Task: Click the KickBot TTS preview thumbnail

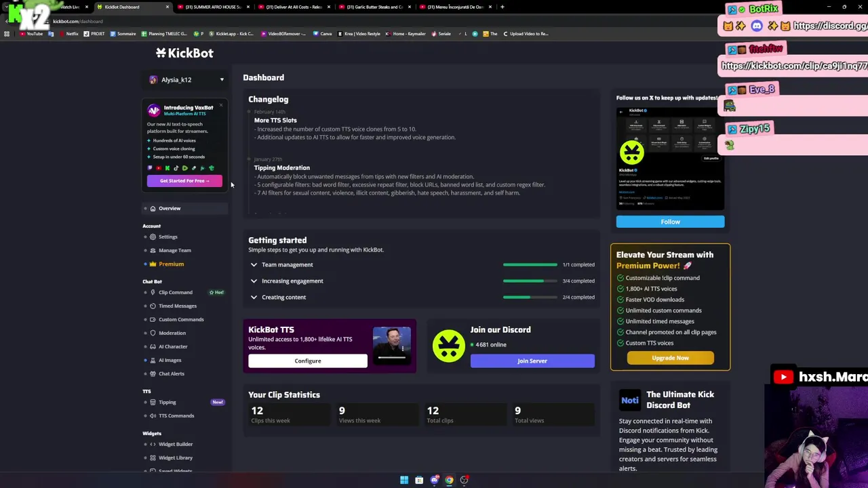Action: [x=391, y=345]
